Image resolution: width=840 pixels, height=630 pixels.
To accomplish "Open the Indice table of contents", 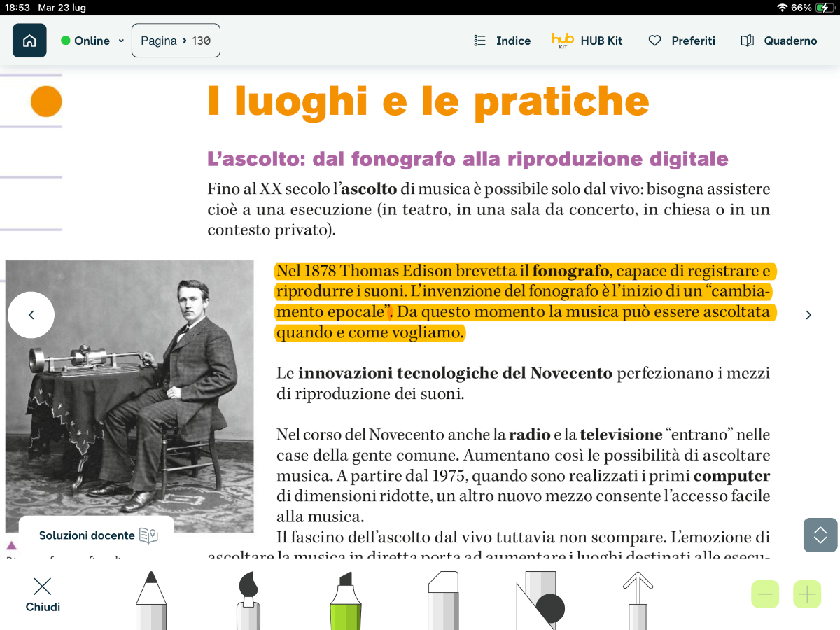I will (502, 41).
